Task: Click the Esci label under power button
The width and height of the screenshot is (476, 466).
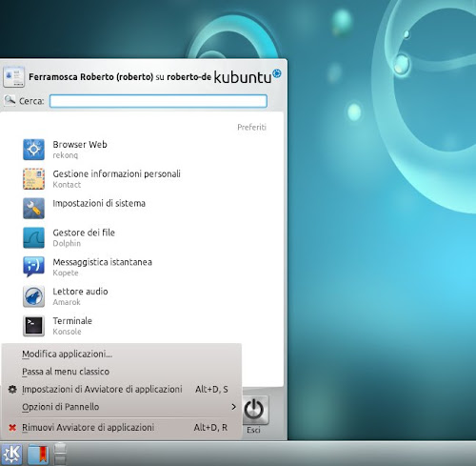Action: 253,430
